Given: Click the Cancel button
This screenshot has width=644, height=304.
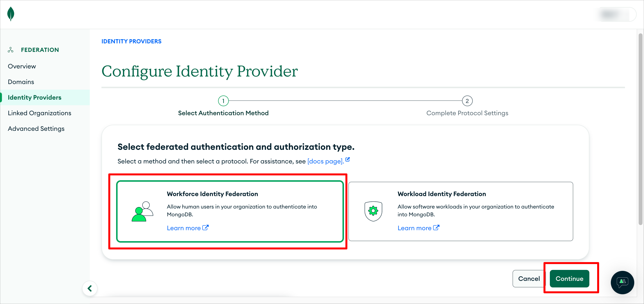Looking at the screenshot, I should (529, 278).
